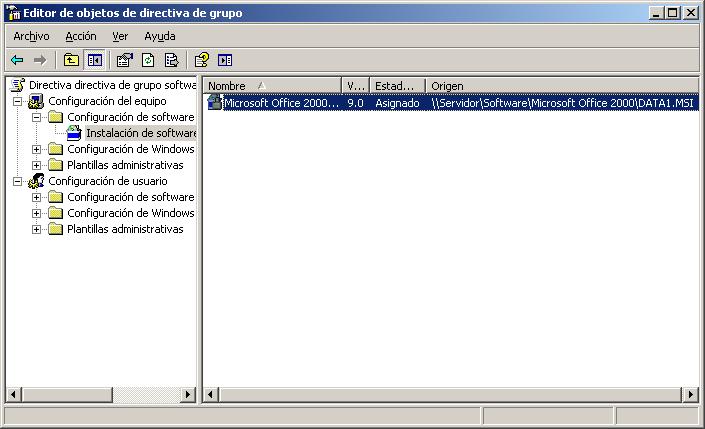Viewport: 705px width, 429px height.
Task: Click the Origen column header
Action: tap(560, 86)
